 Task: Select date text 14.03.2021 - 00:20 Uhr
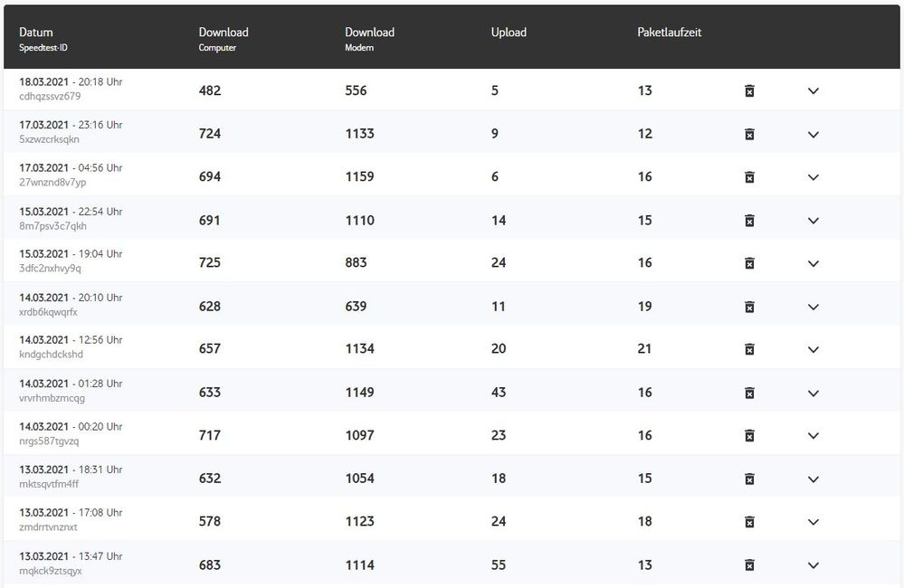[x=71, y=427]
